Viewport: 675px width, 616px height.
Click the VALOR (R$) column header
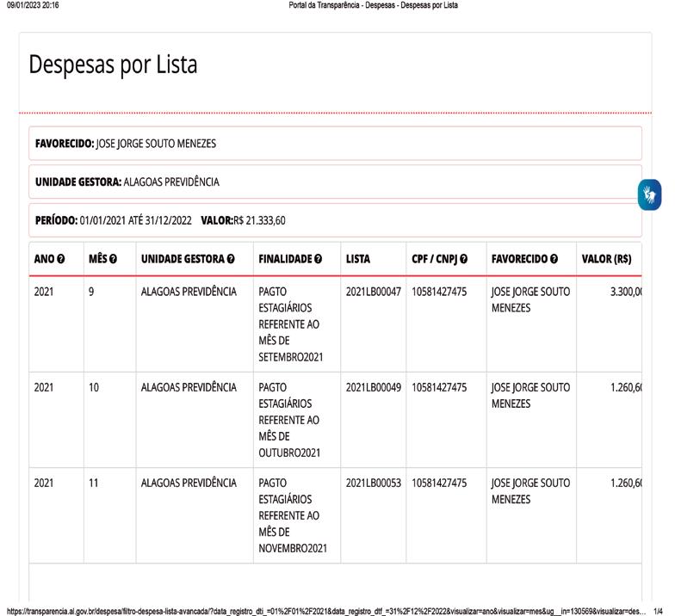pos(606,259)
